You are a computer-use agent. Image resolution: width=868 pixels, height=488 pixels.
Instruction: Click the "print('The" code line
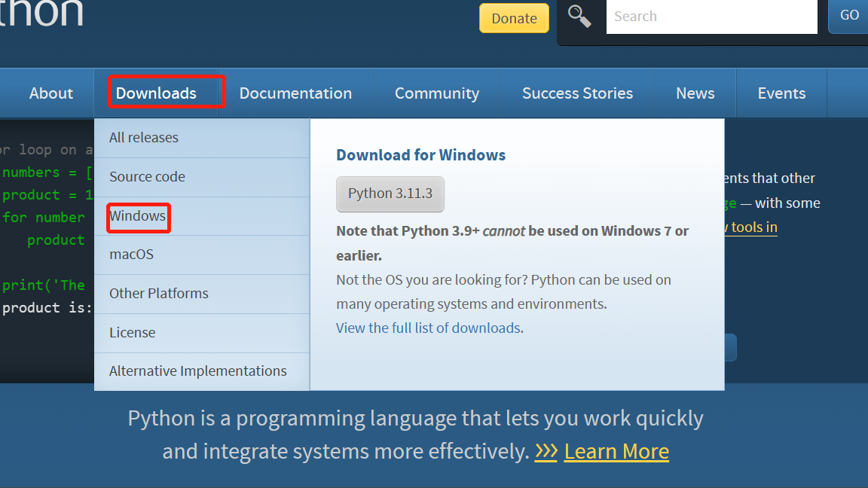(44, 285)
